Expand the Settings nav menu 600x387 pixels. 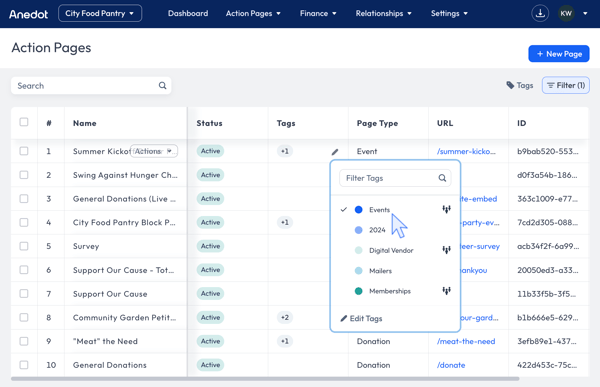click(x=449, y=13)
